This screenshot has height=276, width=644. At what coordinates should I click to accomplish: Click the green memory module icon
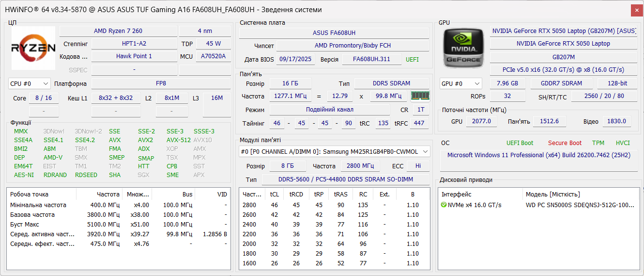point(420,96)
